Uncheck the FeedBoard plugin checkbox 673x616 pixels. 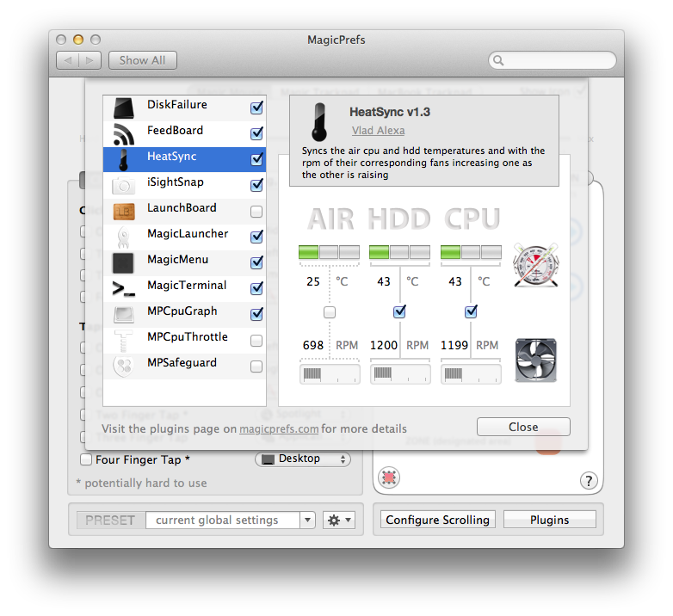pyautogui.click(x=256, y=133)
